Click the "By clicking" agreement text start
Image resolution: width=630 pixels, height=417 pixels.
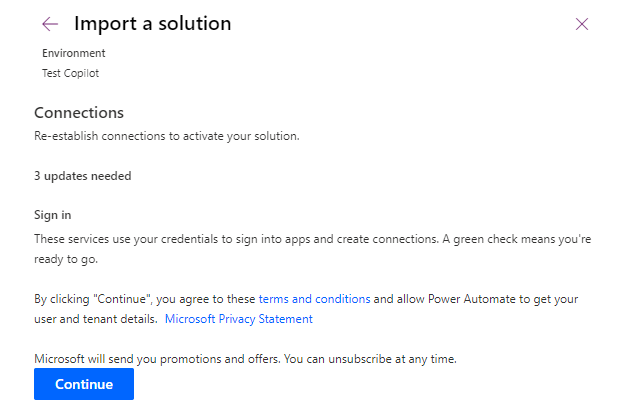pyautogui.click(x=60, y=299)
